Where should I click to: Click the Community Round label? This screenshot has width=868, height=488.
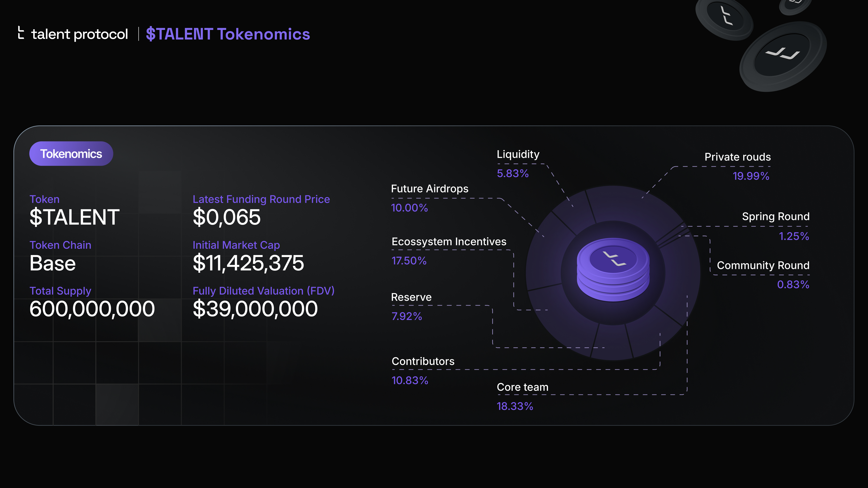tap(763, 265)
